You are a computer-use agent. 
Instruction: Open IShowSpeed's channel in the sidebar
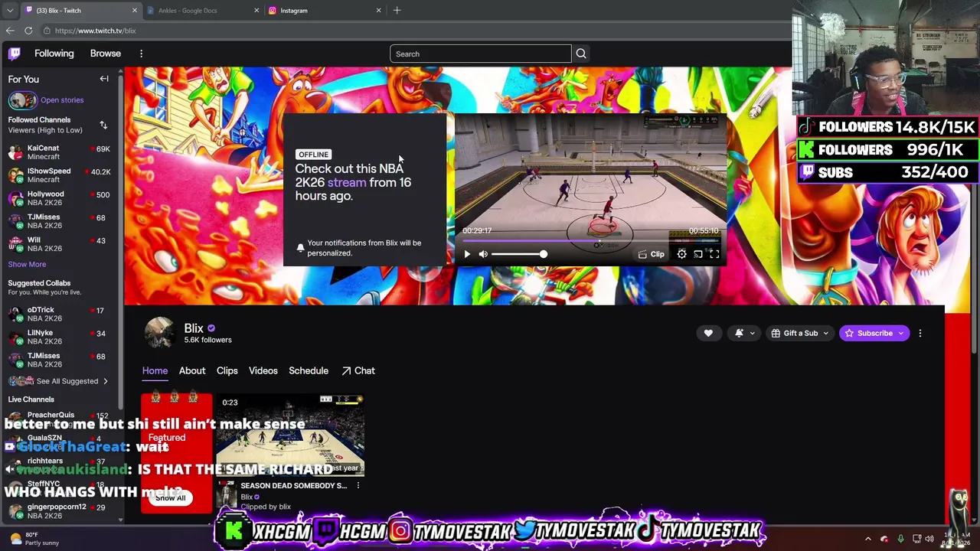coord(60,175)
